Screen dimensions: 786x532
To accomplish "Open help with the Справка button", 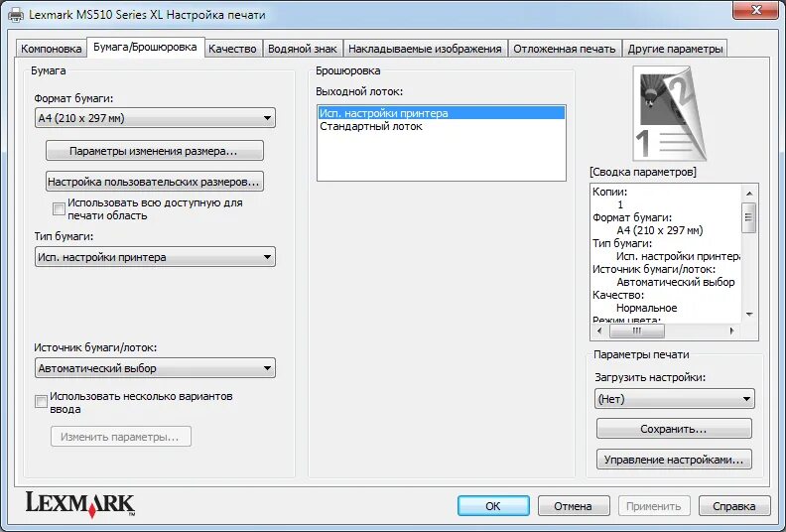I will (x=734, y=506).
